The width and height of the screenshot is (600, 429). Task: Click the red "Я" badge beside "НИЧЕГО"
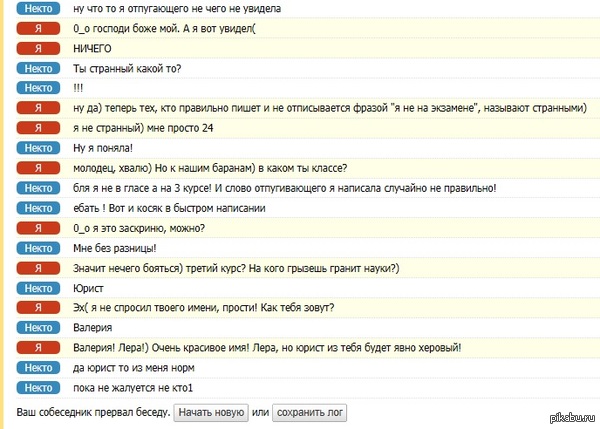point(39,48)
